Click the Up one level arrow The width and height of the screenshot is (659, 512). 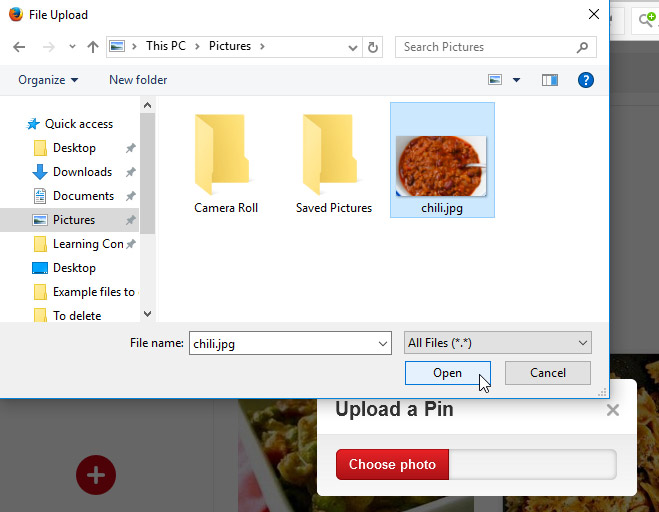[x=93, y=47]
